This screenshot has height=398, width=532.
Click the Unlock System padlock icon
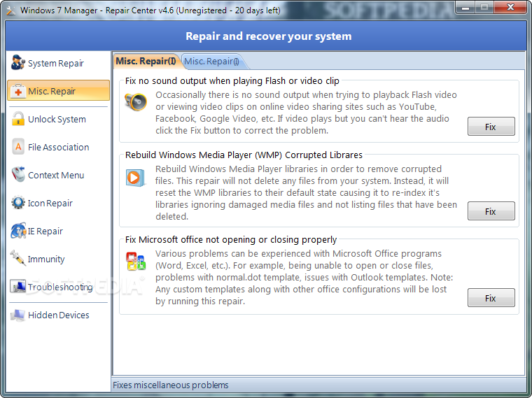click(x=17, y=119)
